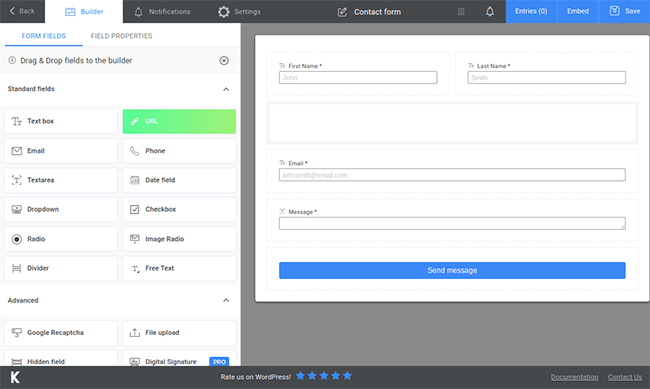
Task: Save the form
Action: pos(625,11)
